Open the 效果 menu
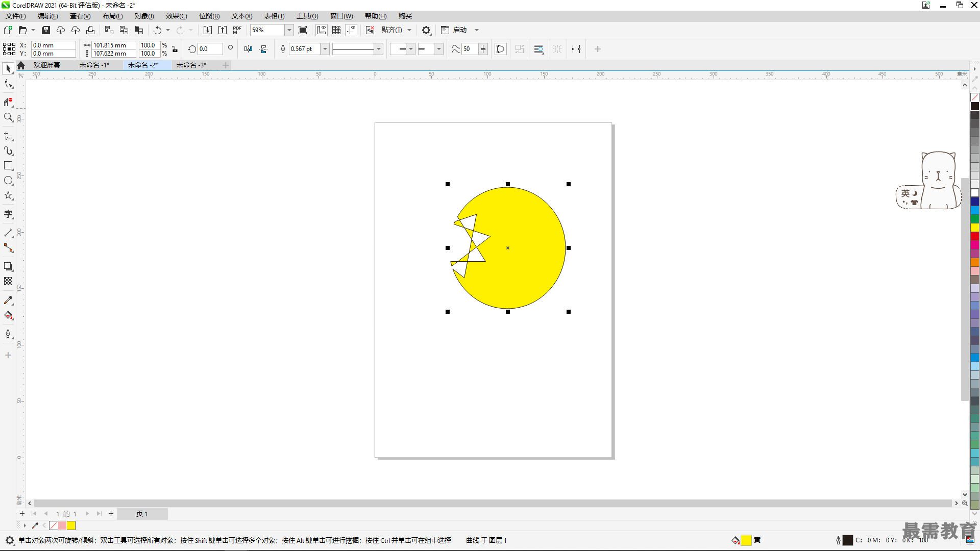Viewport: 980px width, 551px height. (176, 16)
